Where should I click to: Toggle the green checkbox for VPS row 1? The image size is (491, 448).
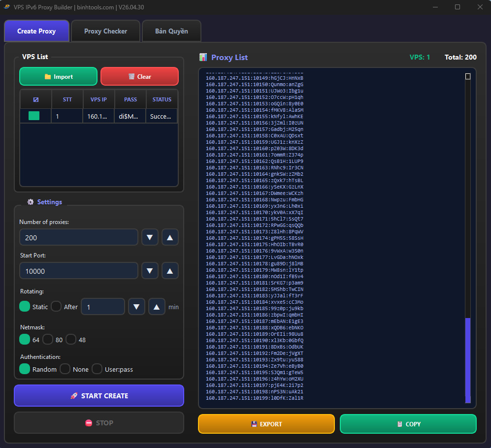(x=34, y=116)
